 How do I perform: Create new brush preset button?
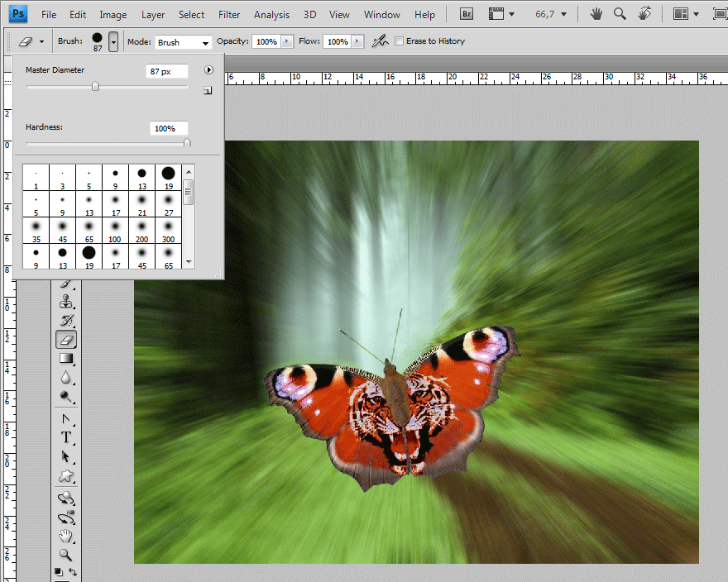(x=208, y=90)
